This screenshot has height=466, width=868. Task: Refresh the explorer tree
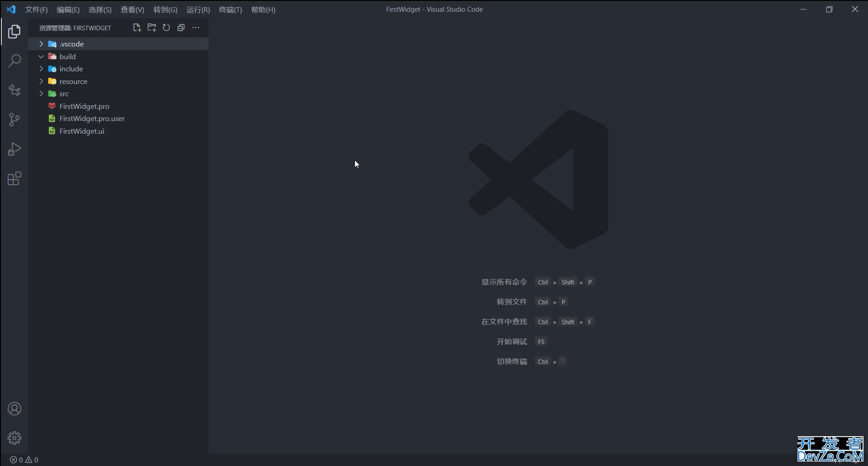166,28
